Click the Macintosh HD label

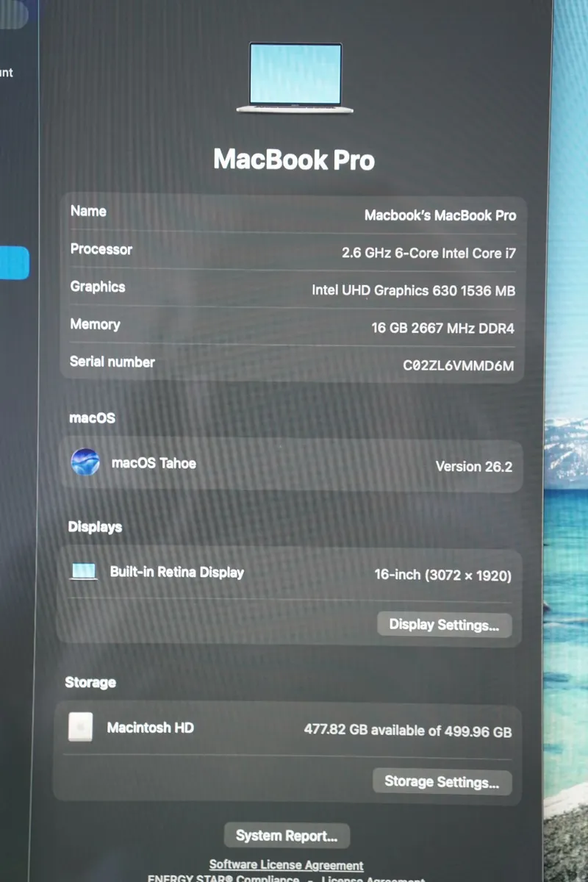pos(151,728)
